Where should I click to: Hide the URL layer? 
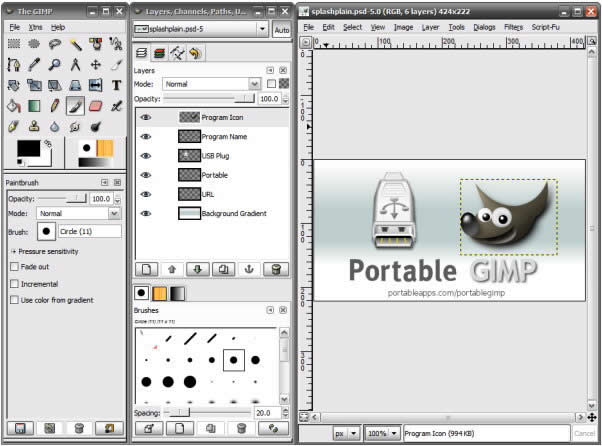pyautogui.click(x=146, y=194)
